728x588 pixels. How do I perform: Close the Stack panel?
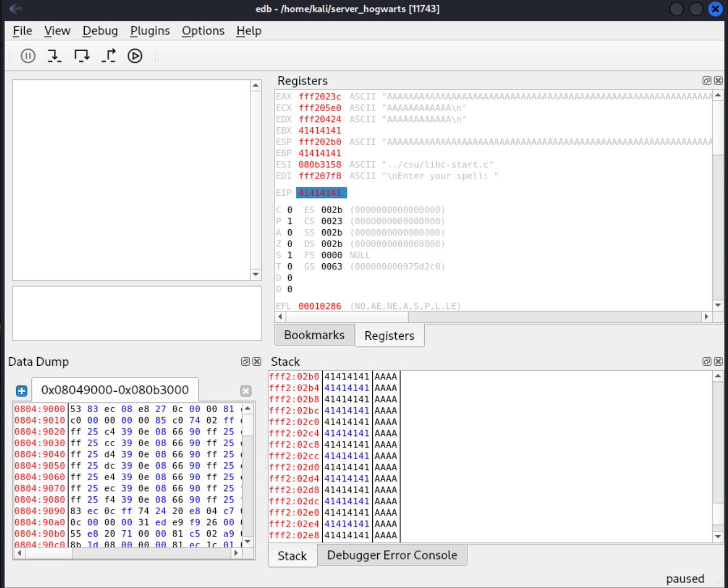(718, 361)
